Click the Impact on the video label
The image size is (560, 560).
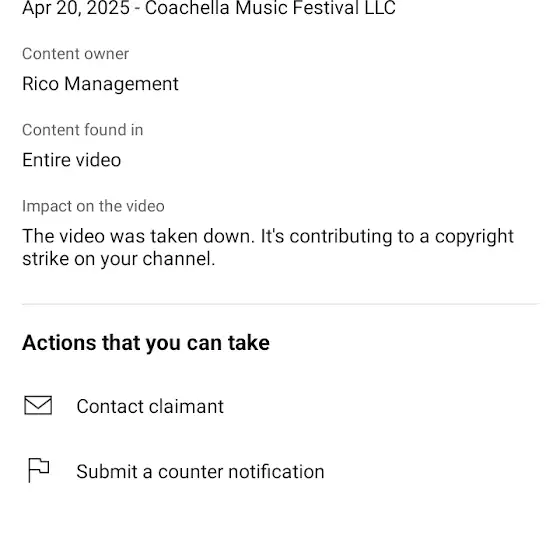[93, 206]
